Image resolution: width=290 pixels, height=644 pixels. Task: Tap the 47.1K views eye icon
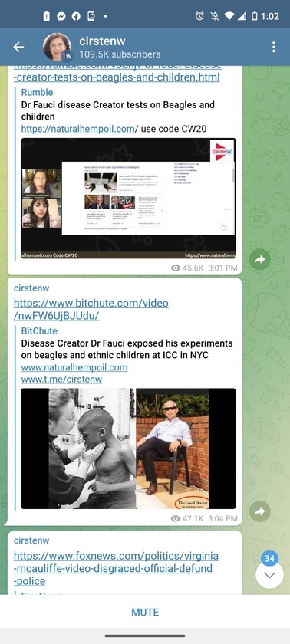pos(176,518)
